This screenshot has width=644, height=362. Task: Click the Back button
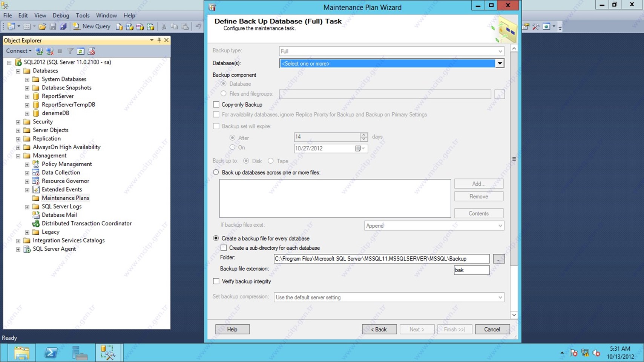tap(379, 329)
